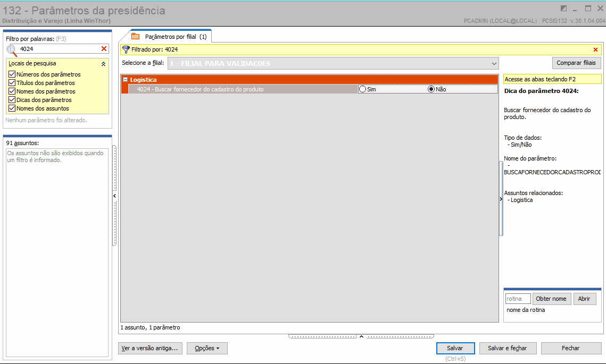Click the window restore-down icon in title bar

(564, 9)
